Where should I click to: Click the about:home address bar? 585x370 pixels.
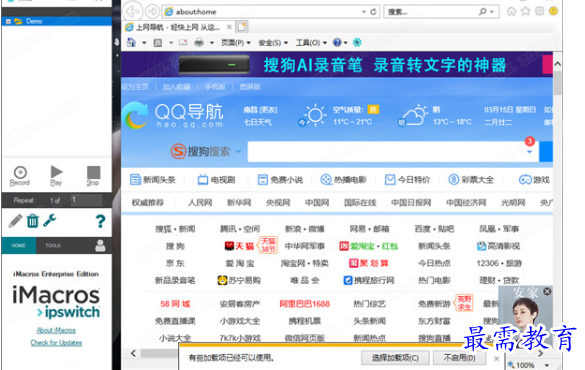click(x=261, y=12)
